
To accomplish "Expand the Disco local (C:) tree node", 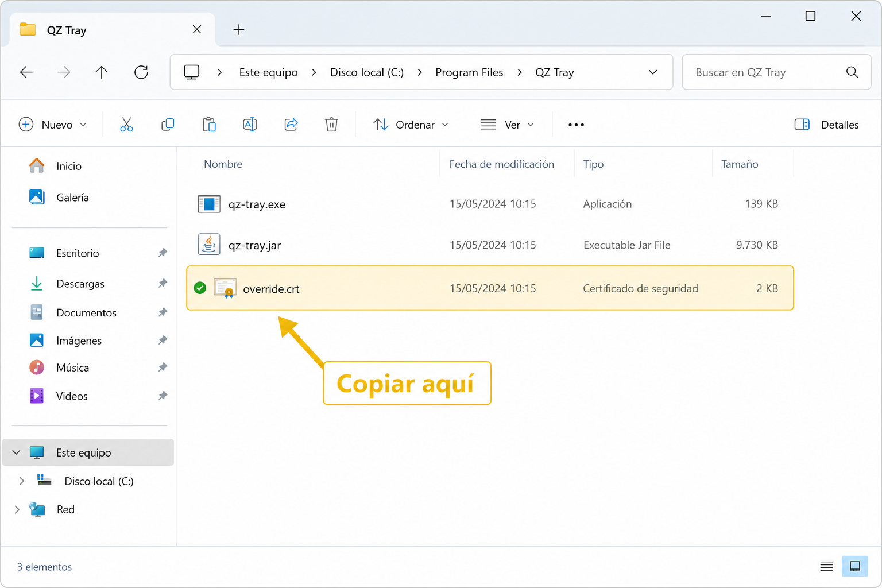I will (x=22, y=481).
